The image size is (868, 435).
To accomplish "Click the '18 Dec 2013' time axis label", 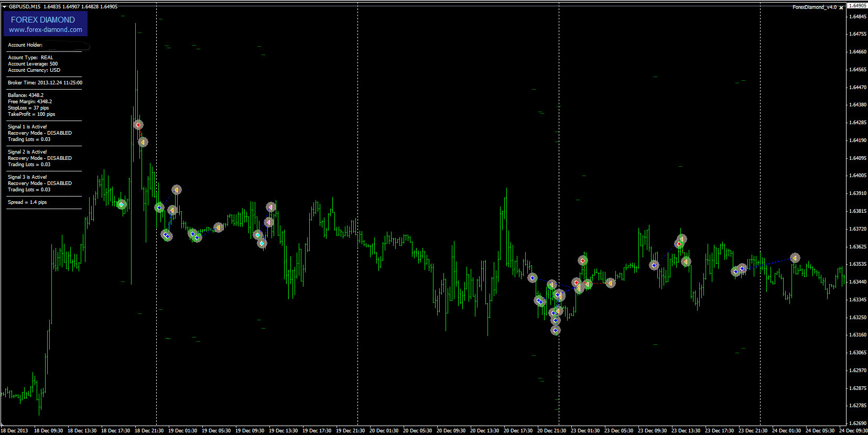I will [x=15, y=431].
